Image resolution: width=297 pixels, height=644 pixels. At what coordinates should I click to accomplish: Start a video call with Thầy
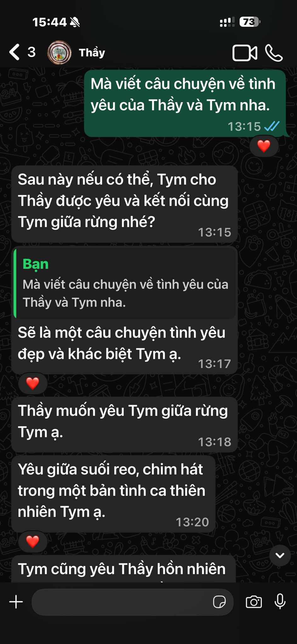[245, 53]
